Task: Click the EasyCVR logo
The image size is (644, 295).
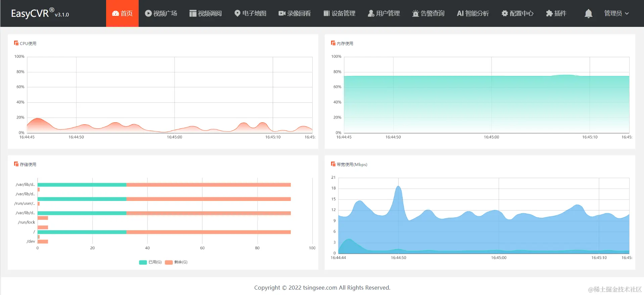Action: tap(33, 13)
